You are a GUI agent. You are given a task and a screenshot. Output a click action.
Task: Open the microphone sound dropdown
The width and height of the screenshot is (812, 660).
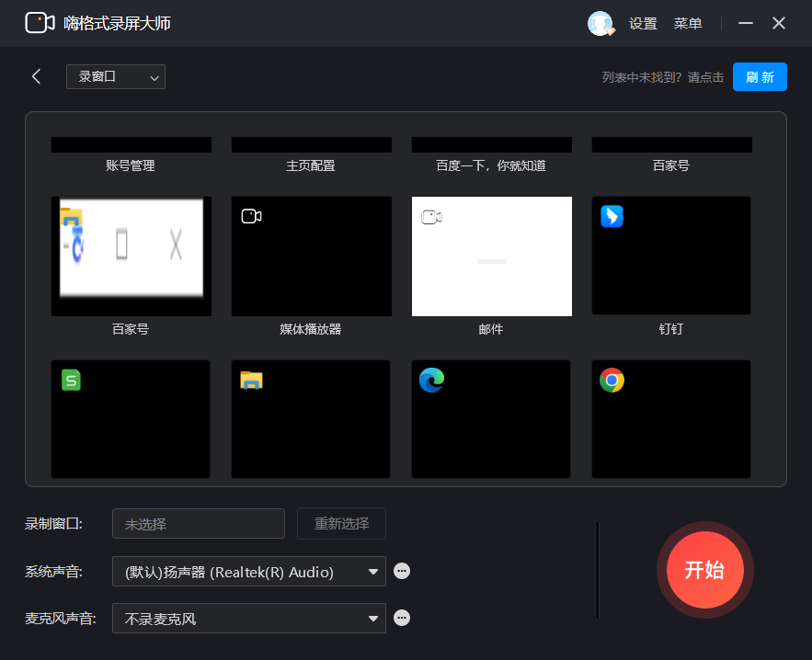point(248,618)
